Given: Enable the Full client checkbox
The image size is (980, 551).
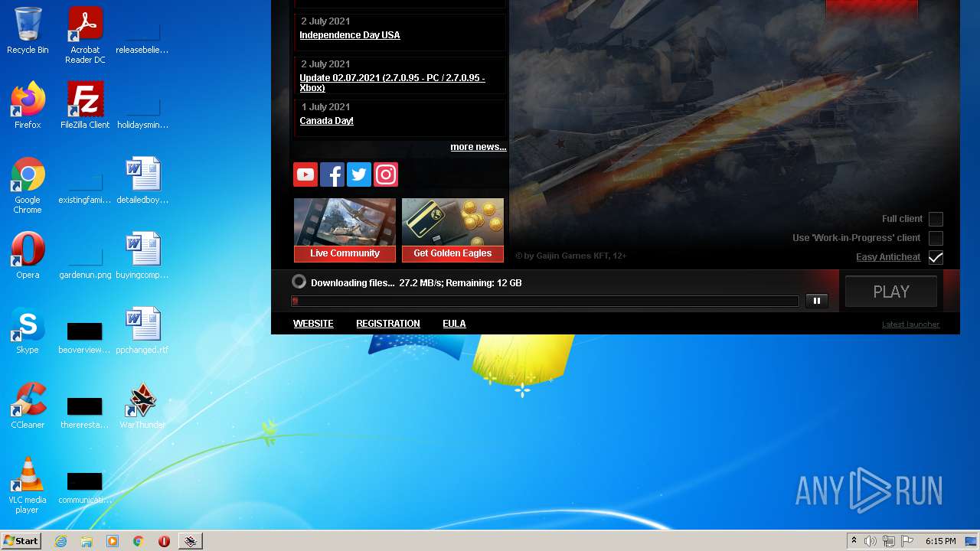Looking at the screenshot, I should coord(936,219).
